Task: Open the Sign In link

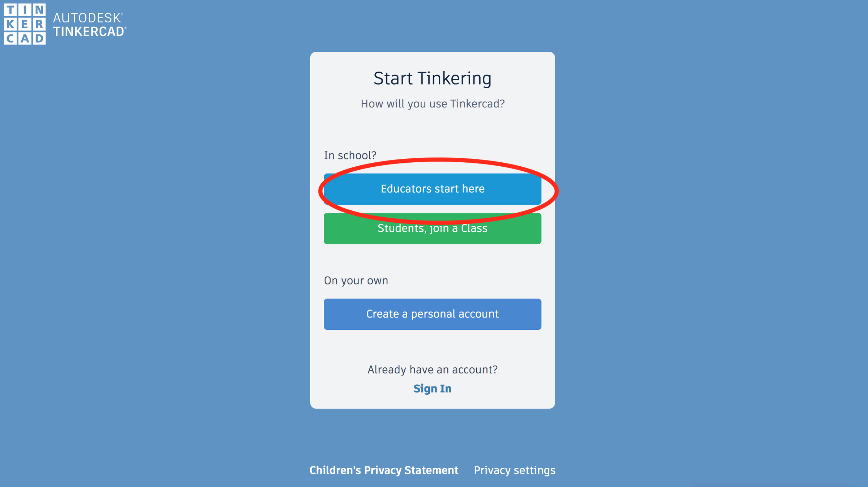Action: coord(433,389)
